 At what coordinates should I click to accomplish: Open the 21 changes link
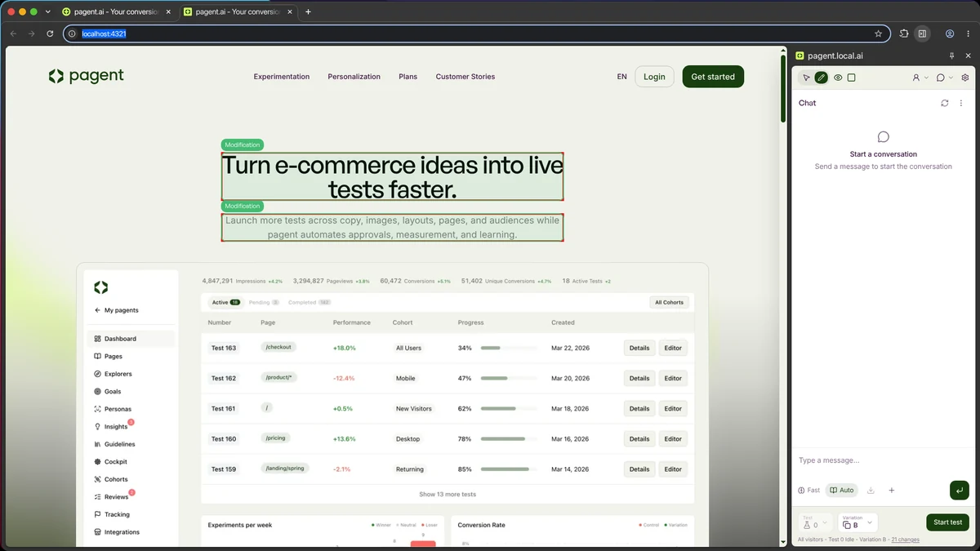pyautogui.click(x=905, y=540)
